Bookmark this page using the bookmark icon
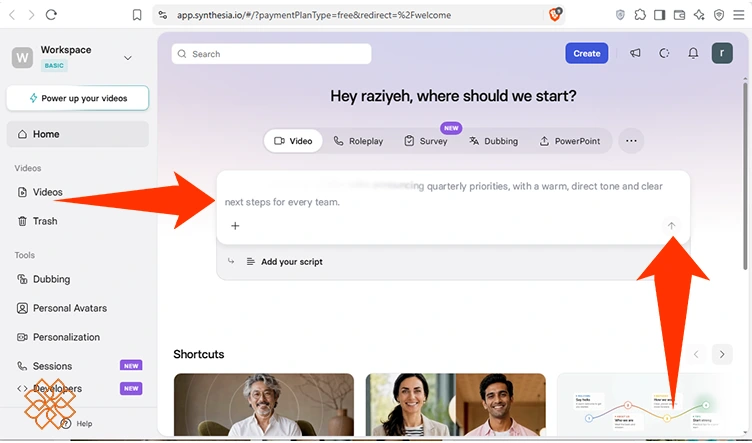 137,15
